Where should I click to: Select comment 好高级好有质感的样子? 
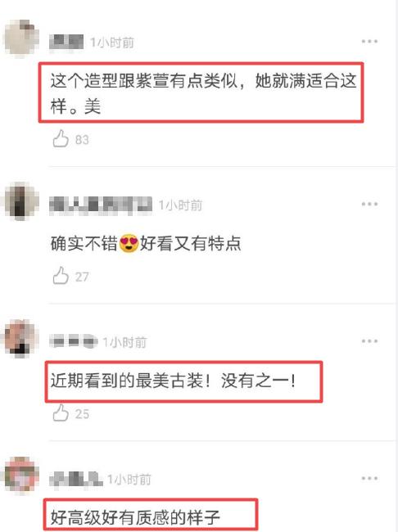tap(135, 517)
